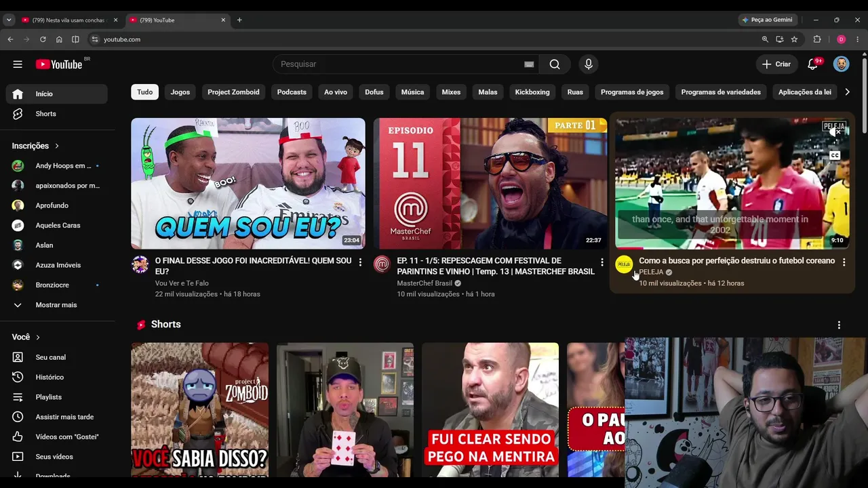868x488 pixels.
Task: Open the QUEM SOU EU video thumbnail
Action: [x=248, y=184]
